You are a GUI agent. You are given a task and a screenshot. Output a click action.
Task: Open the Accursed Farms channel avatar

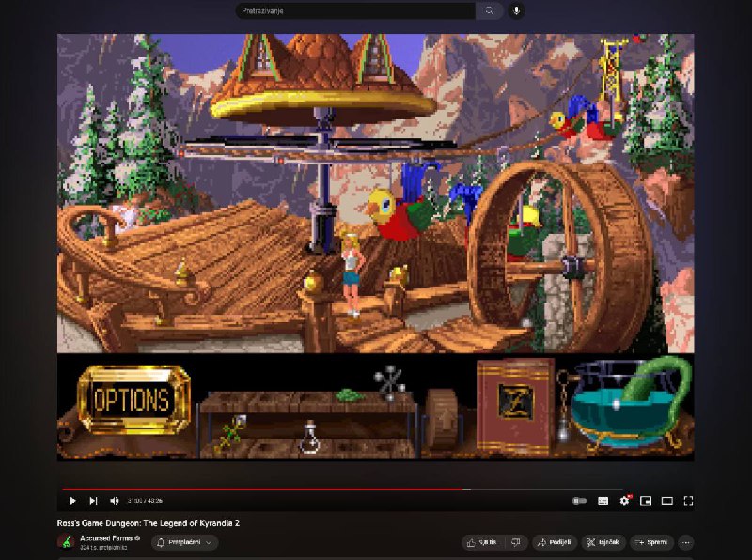[66, 542]
